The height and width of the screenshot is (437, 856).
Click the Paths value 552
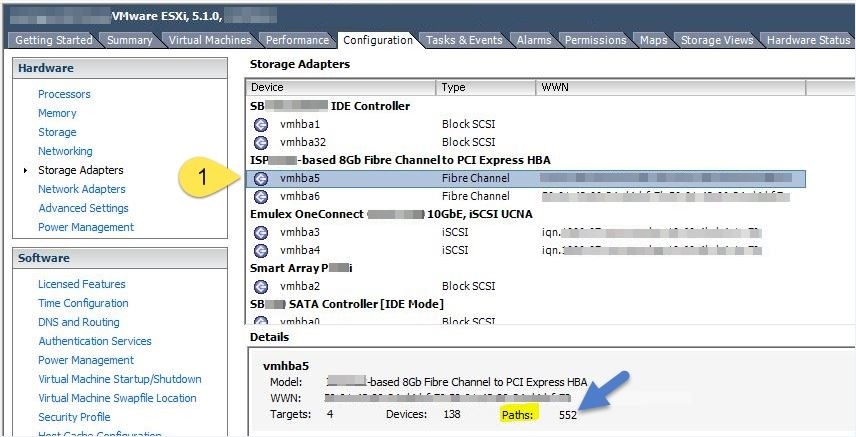[x=568, y=415]
